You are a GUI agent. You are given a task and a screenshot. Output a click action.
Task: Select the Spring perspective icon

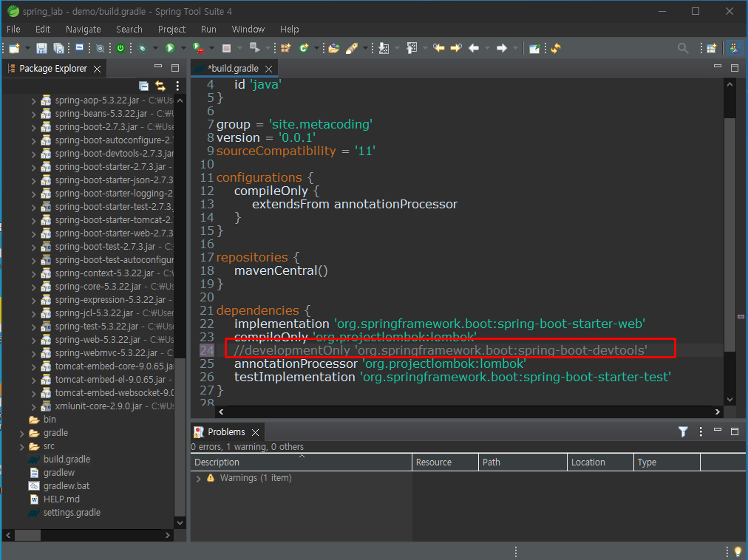click(734, 48)
